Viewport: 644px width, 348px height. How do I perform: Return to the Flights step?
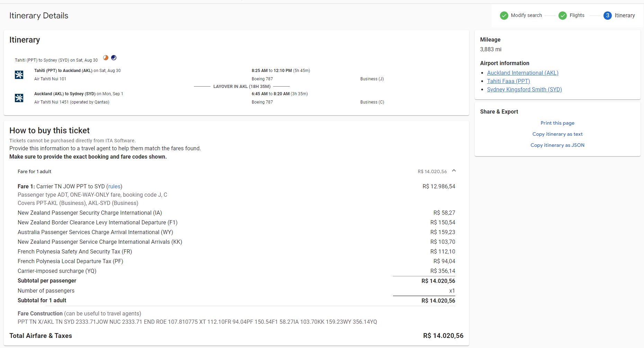coord(577,15)
